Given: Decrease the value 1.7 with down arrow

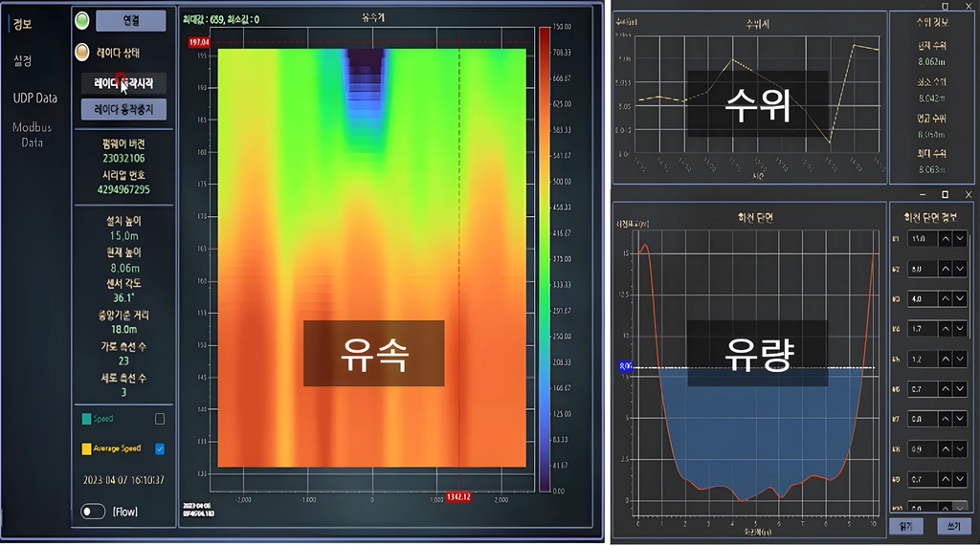Looking at the screenshot, I should 960,329.
